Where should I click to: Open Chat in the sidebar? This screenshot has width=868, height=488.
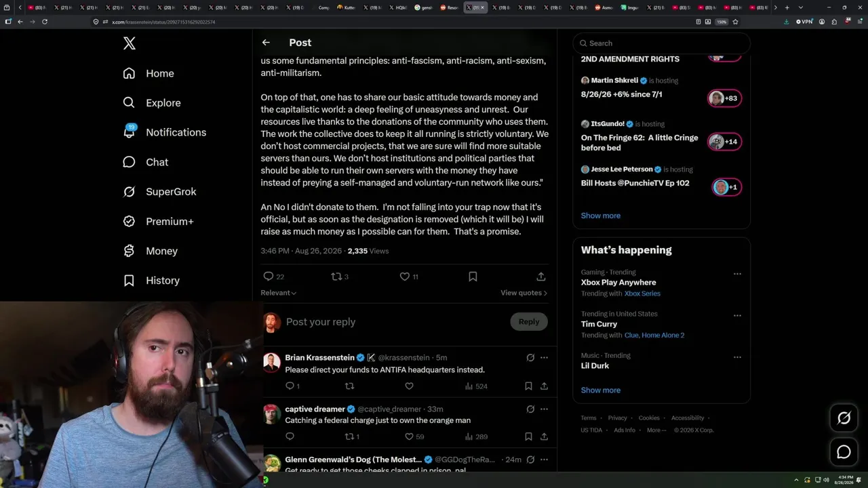(146, 162)
